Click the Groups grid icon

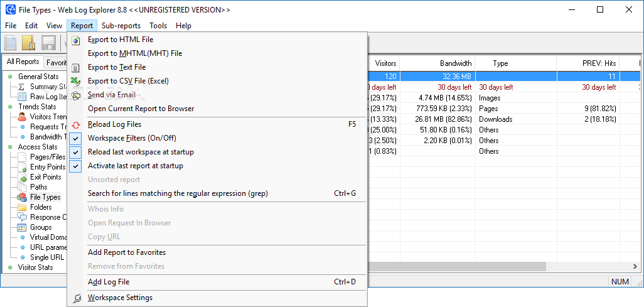(x=22, y=227)
